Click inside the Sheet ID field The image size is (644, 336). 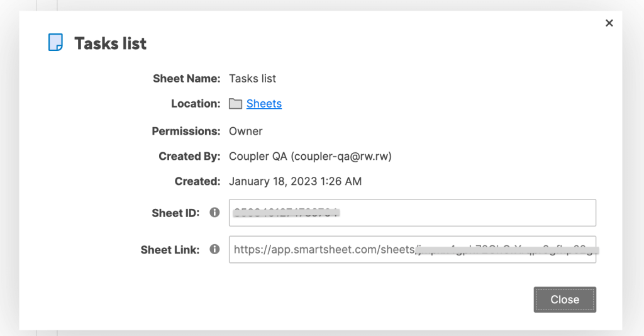pos(412,213)
